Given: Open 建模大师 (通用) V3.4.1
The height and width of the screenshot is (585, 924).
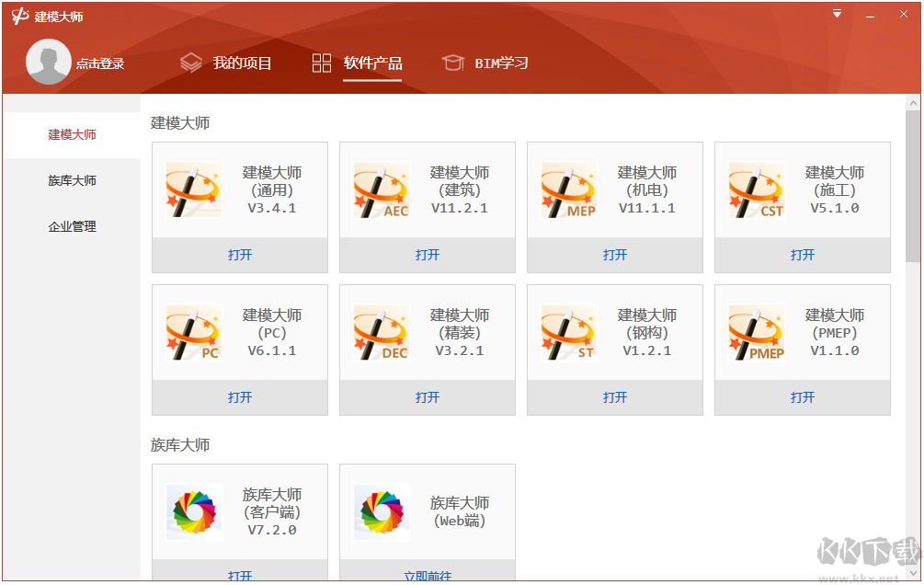Looking at the screenshot, I should point(240,255).
